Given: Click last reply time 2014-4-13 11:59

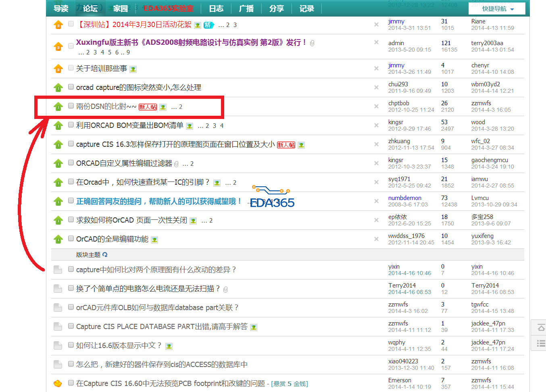Looking at the screenshot, I should 493,28.
